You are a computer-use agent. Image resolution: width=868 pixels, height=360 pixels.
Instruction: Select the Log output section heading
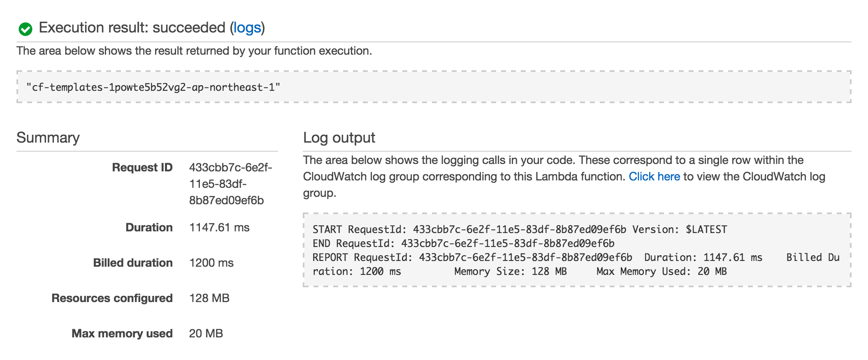click(x=339, y=138)
